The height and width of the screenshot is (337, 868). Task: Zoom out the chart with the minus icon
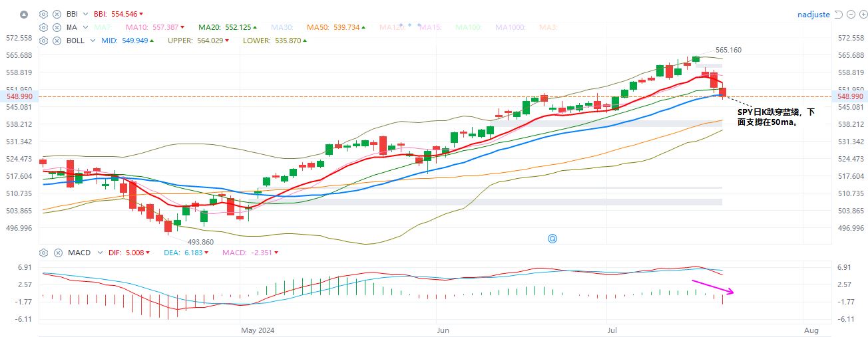point(850,14)
